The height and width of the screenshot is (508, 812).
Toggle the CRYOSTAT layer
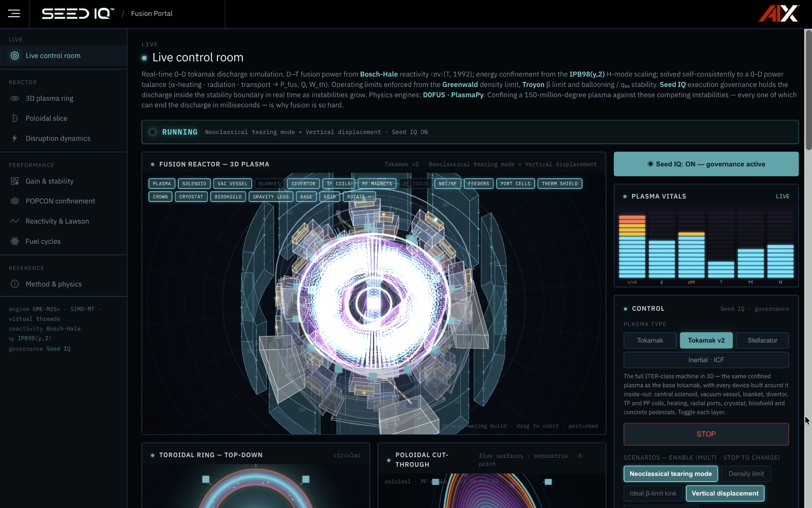191,197
